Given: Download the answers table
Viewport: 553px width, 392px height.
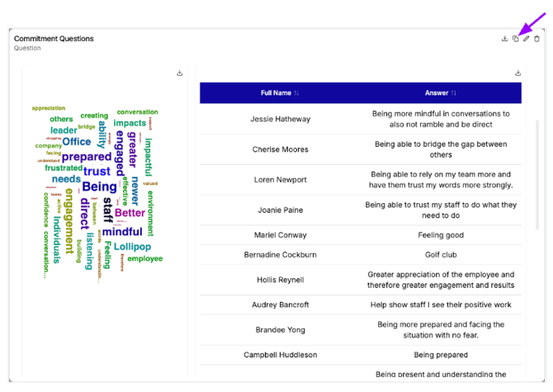Looking at the screenshot, I should (x=518, y=73).
